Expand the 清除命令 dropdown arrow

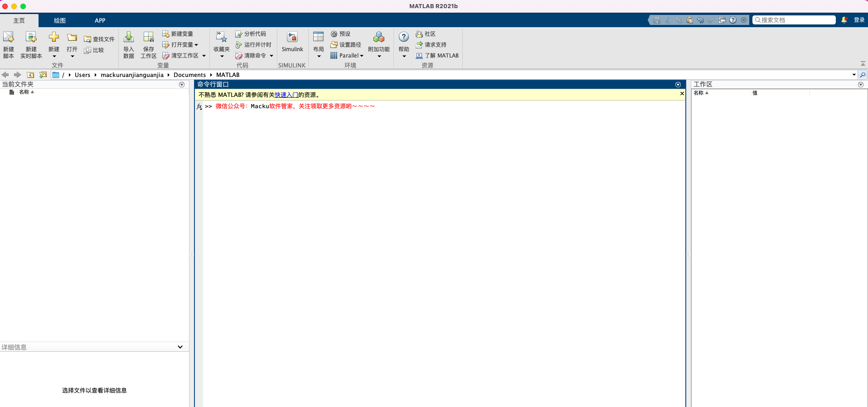coord(272,56)
